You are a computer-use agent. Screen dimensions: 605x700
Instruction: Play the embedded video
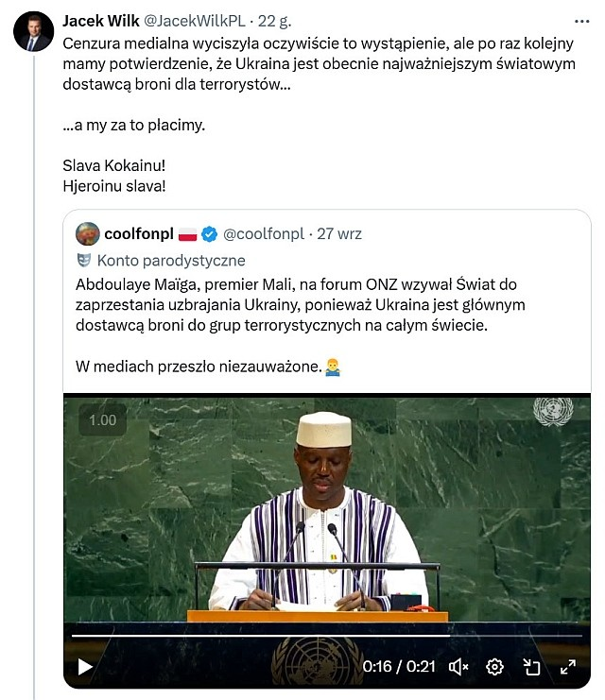click(85, 666)
